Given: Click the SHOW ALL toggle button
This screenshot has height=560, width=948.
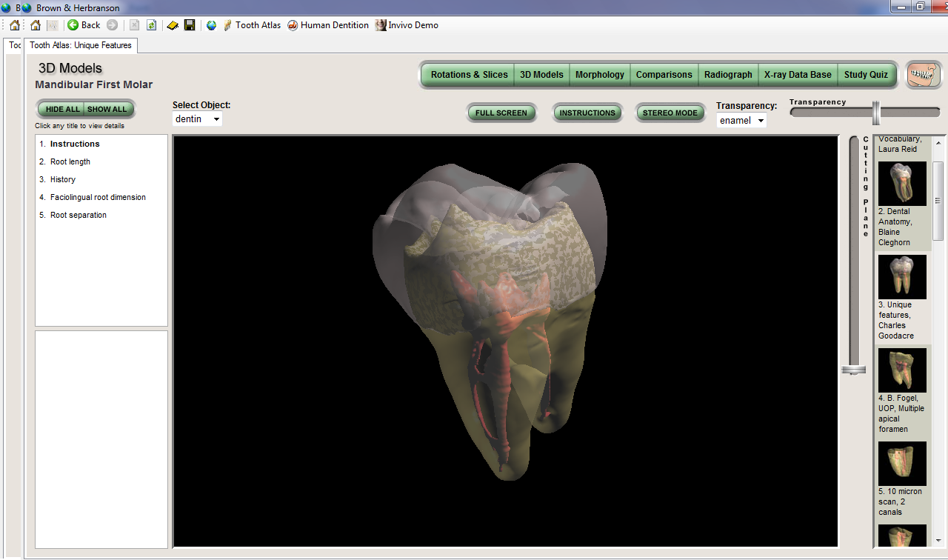Looking at the screenshot, I should (107, 110).
